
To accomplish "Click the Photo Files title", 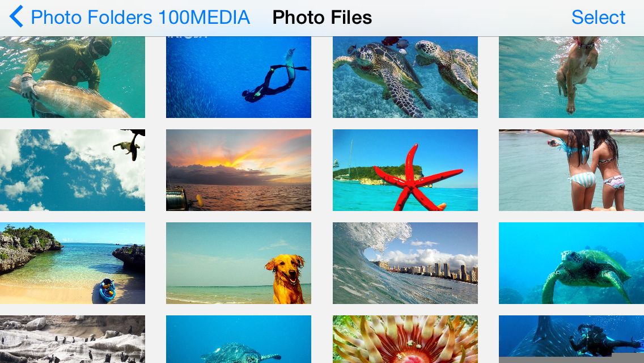I will 322,18.
